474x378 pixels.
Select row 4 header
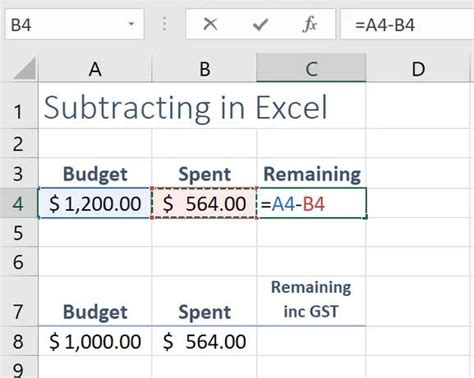19,203
